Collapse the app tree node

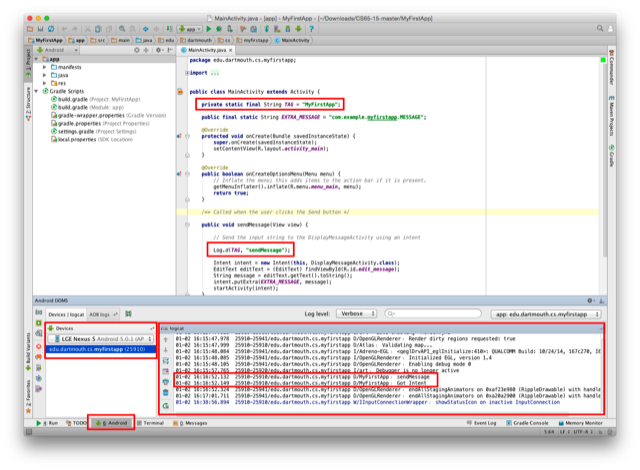click(37, 59)
